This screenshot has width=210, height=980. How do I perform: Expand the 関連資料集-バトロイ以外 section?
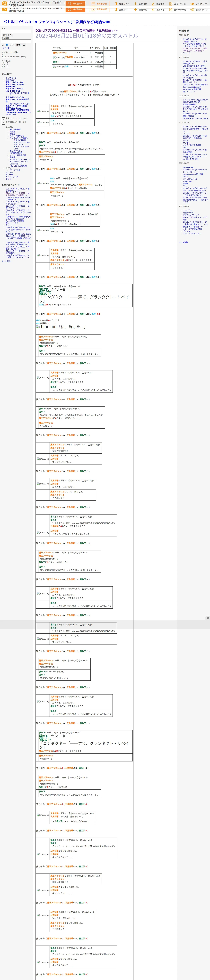click(x=3, y=123)
